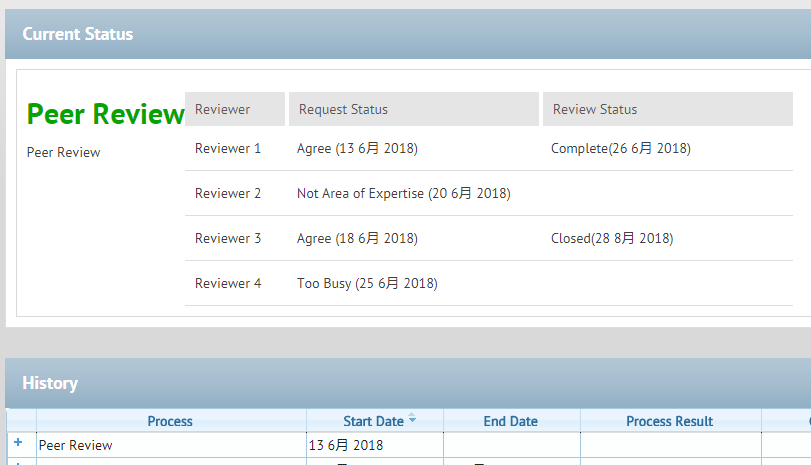Click the End Date column header
Image resolution: width=811 pixels, height=465 pixels.
tap(510, 421)
